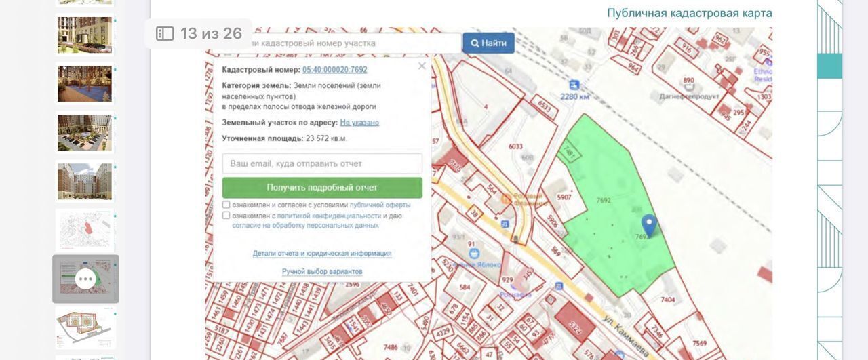
Task: Open cadastral number link 05:40:000020:7692
Action: coord(335,70)
